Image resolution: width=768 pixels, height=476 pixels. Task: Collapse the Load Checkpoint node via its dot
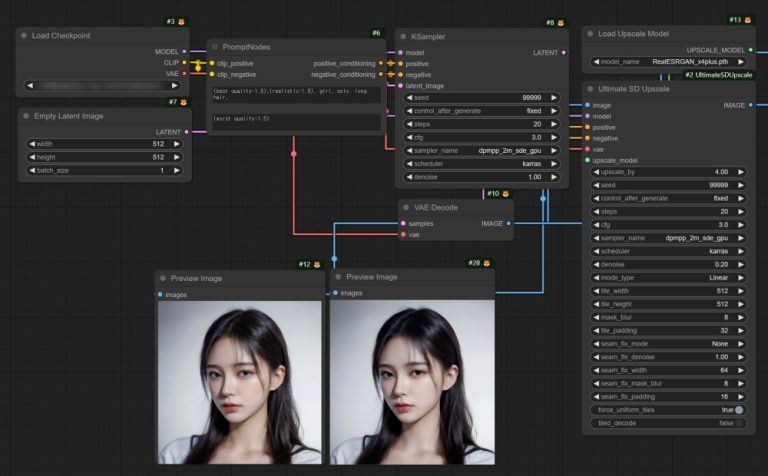click(24, 36)
